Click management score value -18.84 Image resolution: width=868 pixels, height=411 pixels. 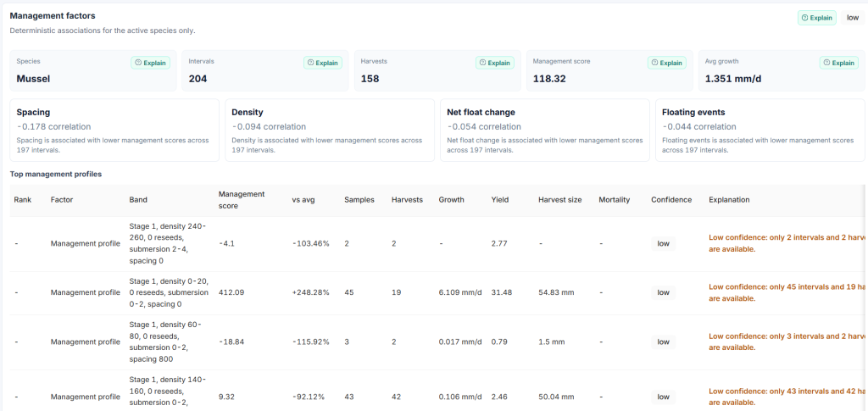point(230,342)
